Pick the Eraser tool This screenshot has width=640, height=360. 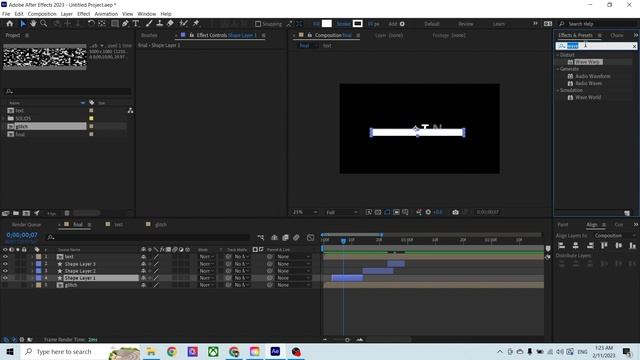(x=170, y=24)
